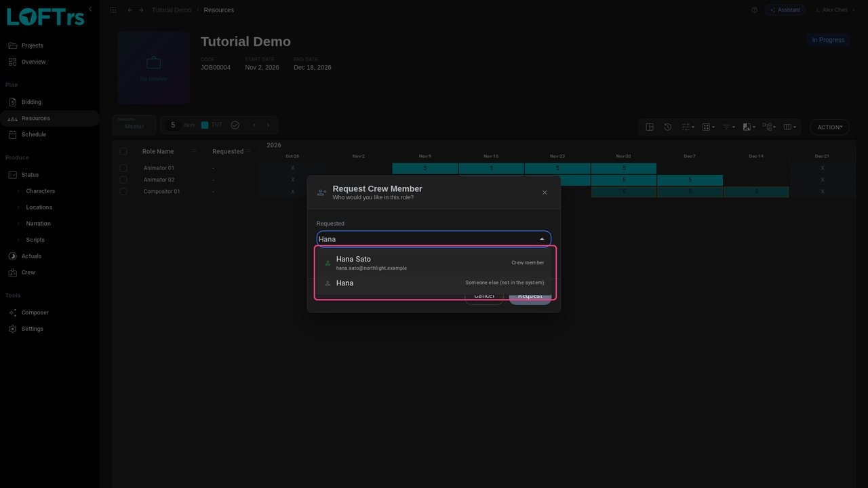
Task: Open the ACTION dropdown button
Action: pyautogui.click(x=829, y=127)
